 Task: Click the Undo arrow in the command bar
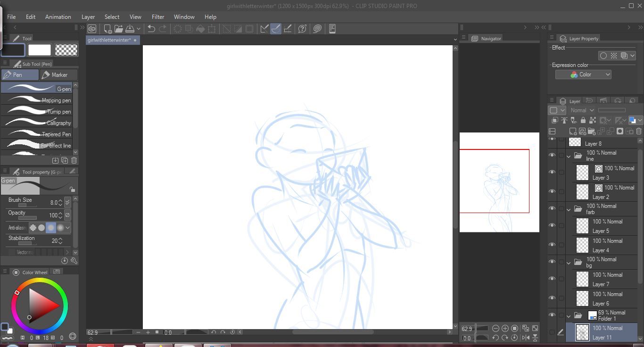tap(151, 29)
